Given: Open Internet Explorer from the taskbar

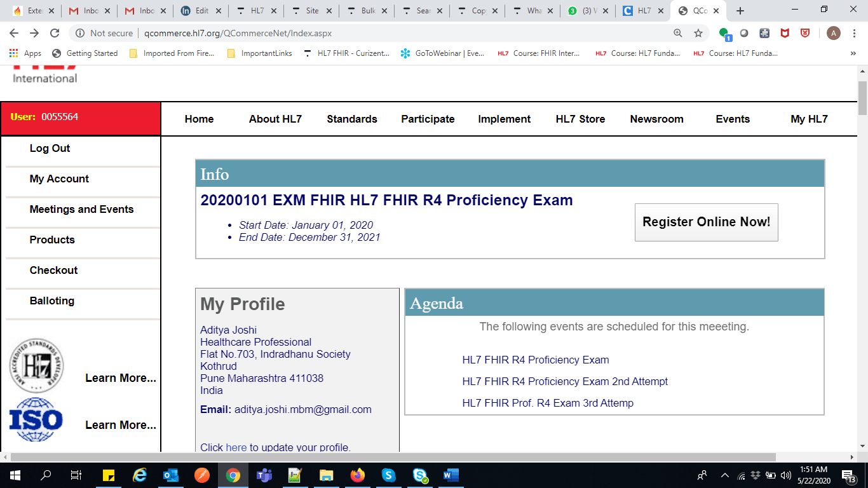Looking at the screenshot, I should click(139, 475).
